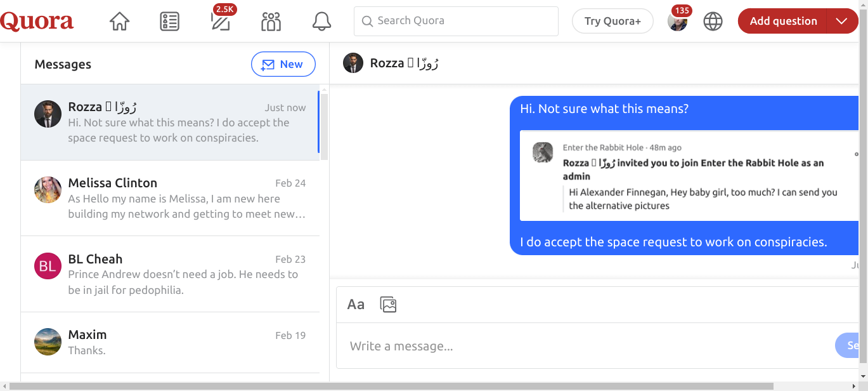This screenshot has height=391, width=868.
Task: Click the 'Hi. Not sure what this means?' bubble text
Action: (x=604, y=109)
